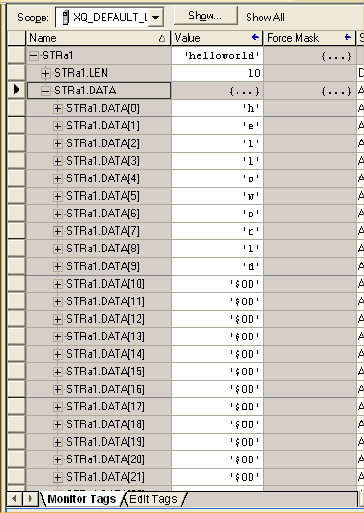This screenshot has width=364, height=513.
Task: Click the Show All label
Action: pyautogui.click(x=265, y=17)
